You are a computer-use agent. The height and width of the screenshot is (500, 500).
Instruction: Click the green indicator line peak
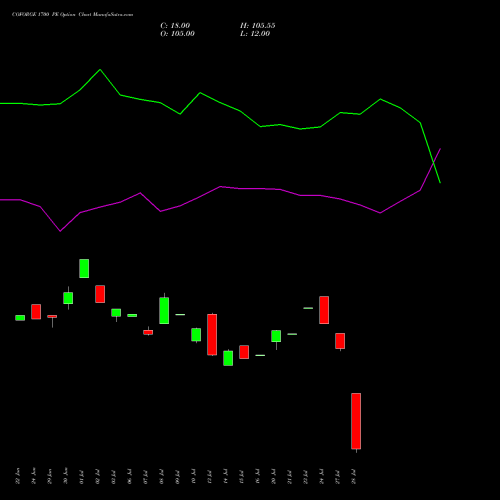tap(100, 70)
